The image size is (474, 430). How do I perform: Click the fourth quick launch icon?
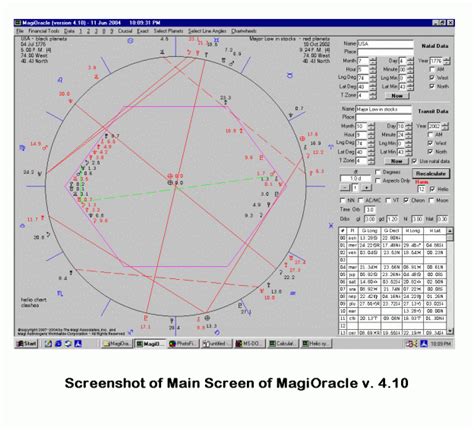(78, 343)
